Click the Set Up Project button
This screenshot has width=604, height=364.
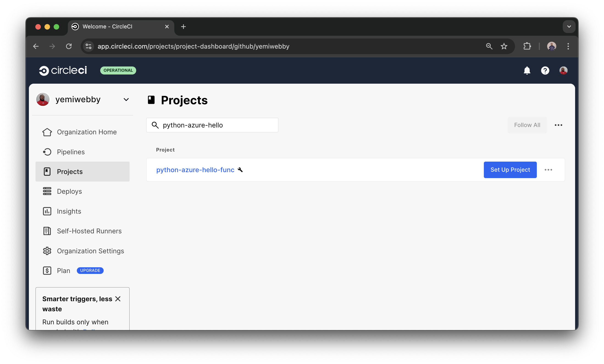pos(510,170)
